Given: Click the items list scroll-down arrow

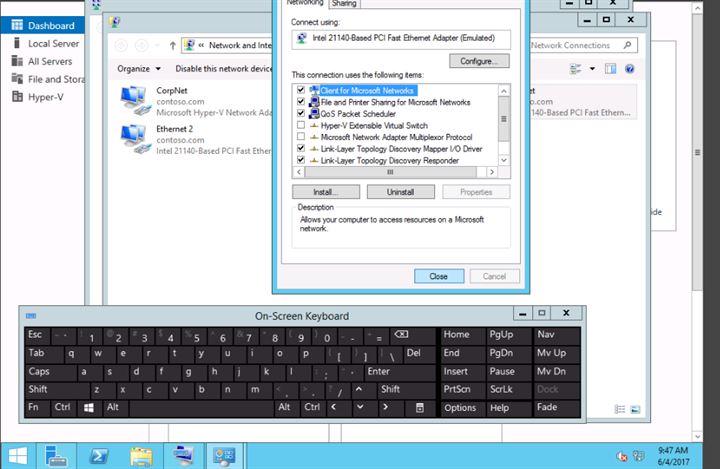Looking at the screenshot, I should pyautogui.click(x=504, y=160).
